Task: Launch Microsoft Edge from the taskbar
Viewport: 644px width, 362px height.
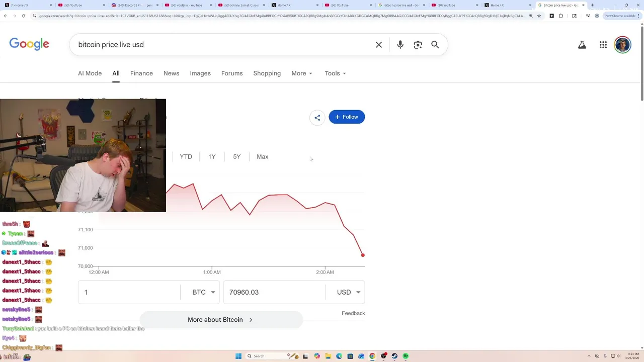Action: pos(339,356)
